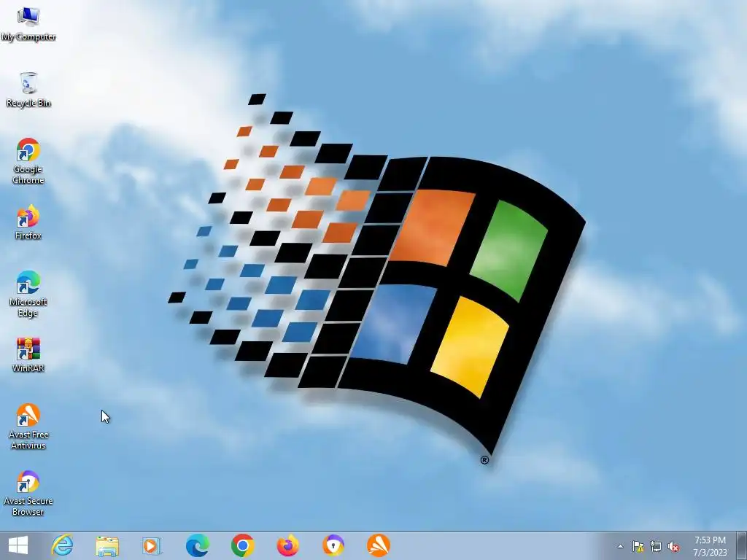Select the Firefox desktop shortcut
Viewport: 747px width, 560px height.
(x=28, y=222)
